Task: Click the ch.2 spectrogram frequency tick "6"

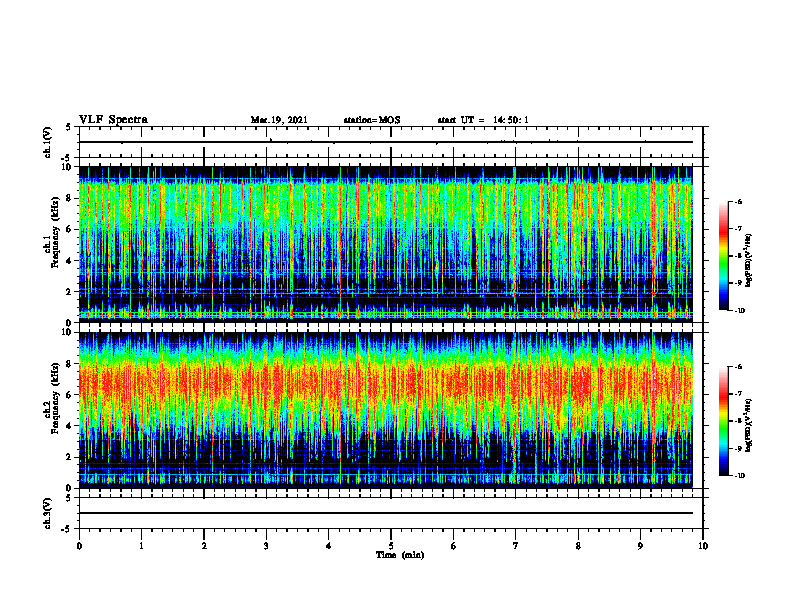Action: click(x=70, y=395)
